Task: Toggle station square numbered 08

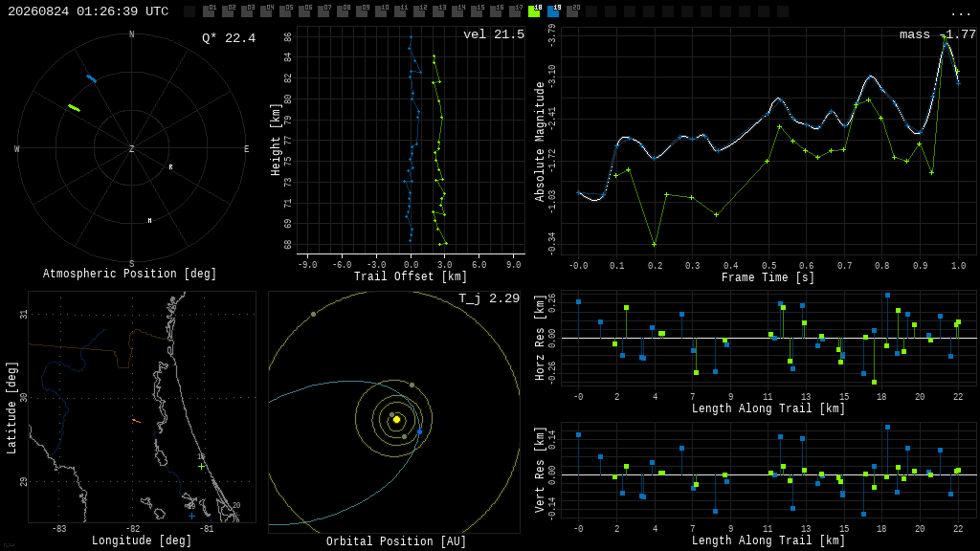Action: [344, 11]
